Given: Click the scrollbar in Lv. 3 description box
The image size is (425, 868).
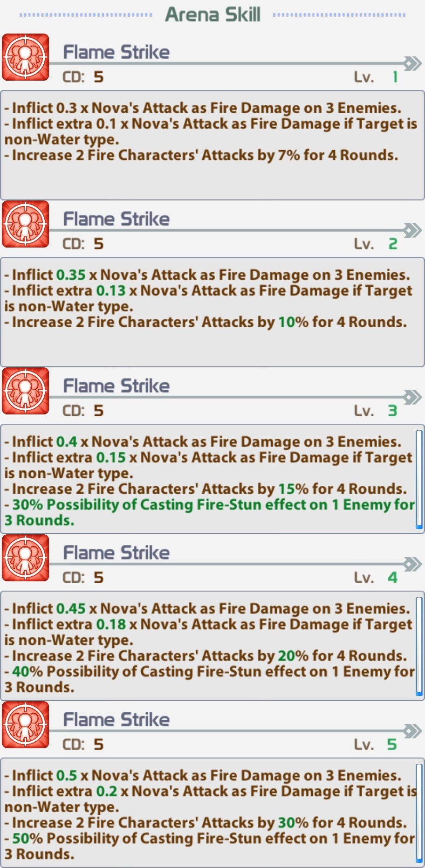Looking at the screenshot, I should point(419,479).
